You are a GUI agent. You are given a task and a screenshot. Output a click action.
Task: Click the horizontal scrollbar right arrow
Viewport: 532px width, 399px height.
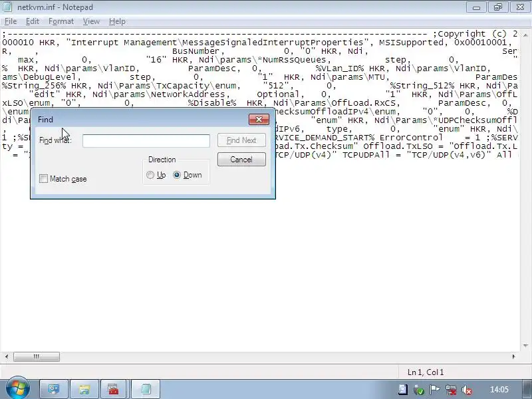(513, 356)
